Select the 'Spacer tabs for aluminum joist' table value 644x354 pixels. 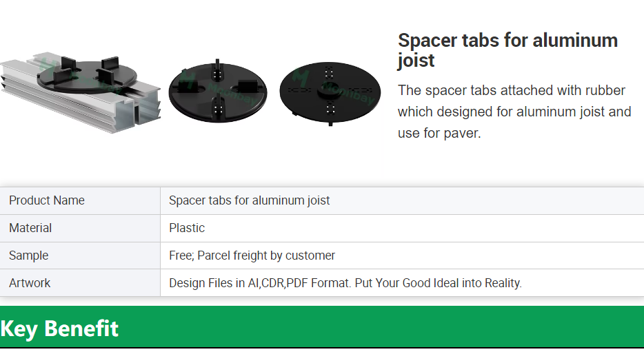pos(250,200)
